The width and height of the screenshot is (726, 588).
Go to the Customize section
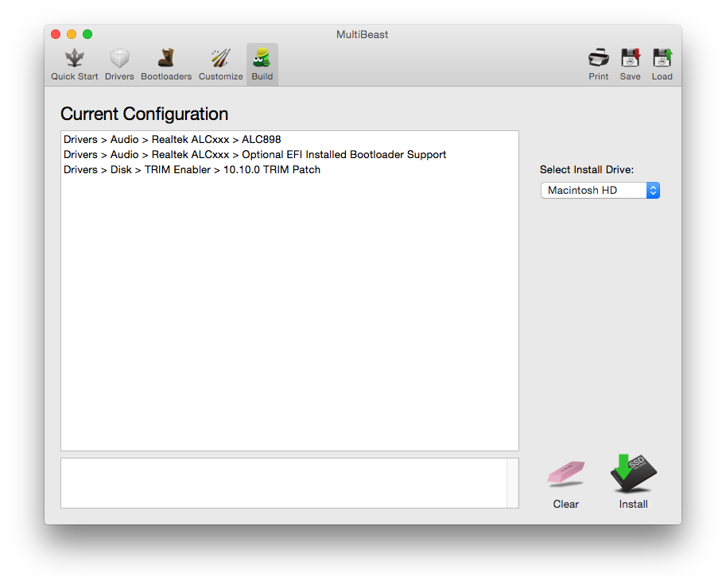pos(220,64)
